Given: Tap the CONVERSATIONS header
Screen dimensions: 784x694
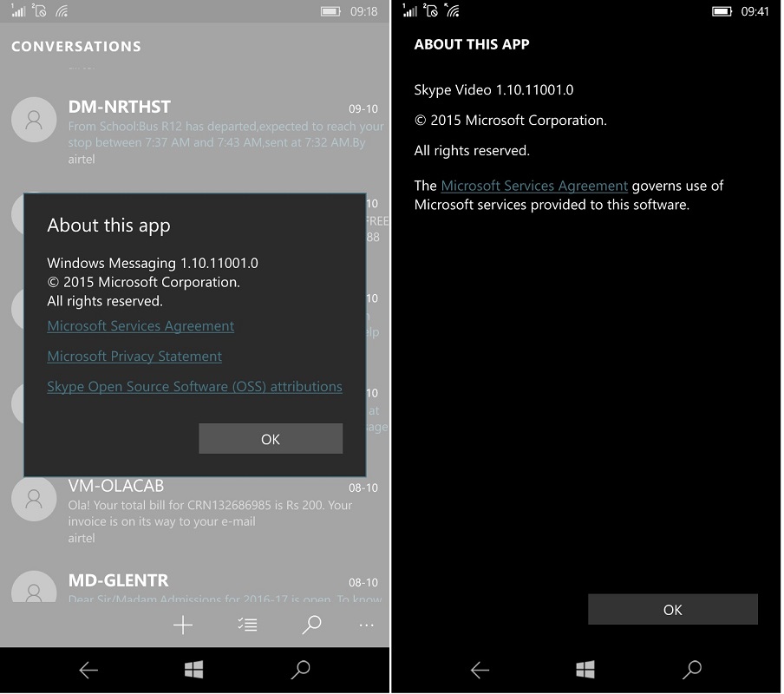Looking at the screenshot, I should pos(76,47).
